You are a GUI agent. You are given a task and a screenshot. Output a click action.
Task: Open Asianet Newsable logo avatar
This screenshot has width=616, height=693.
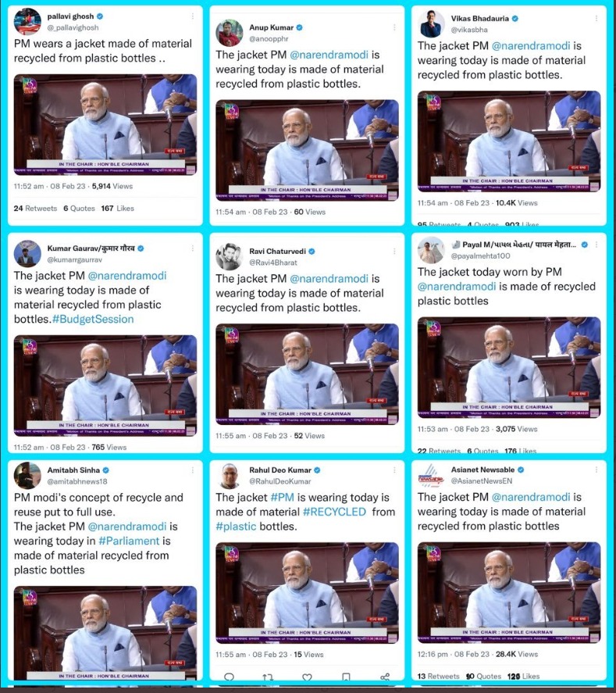(x=431, y=475)
